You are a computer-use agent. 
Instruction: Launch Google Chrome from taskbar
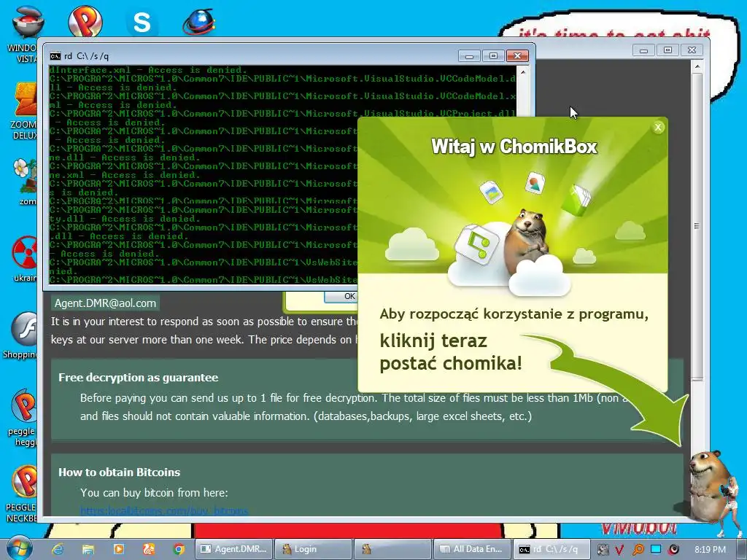point(179,549)
